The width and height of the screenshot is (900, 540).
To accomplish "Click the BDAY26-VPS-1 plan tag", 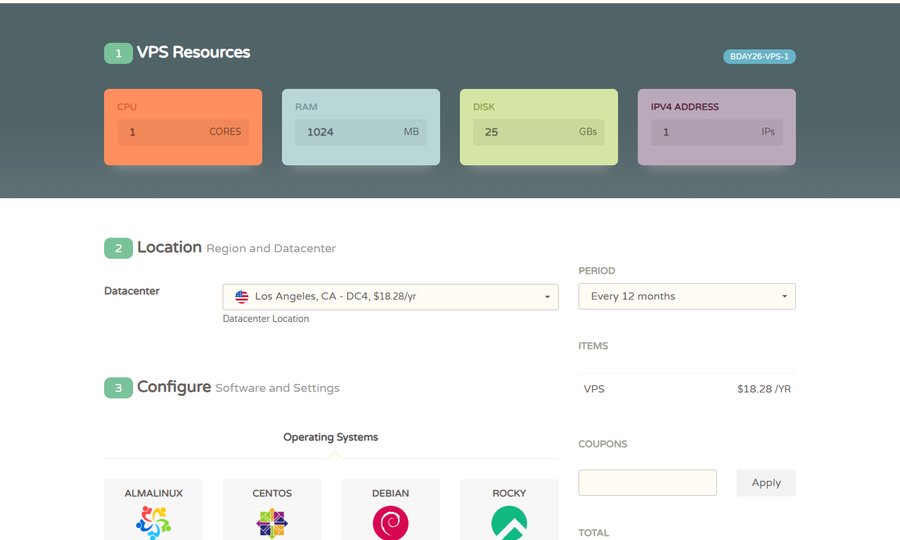I will click(759, 56).
